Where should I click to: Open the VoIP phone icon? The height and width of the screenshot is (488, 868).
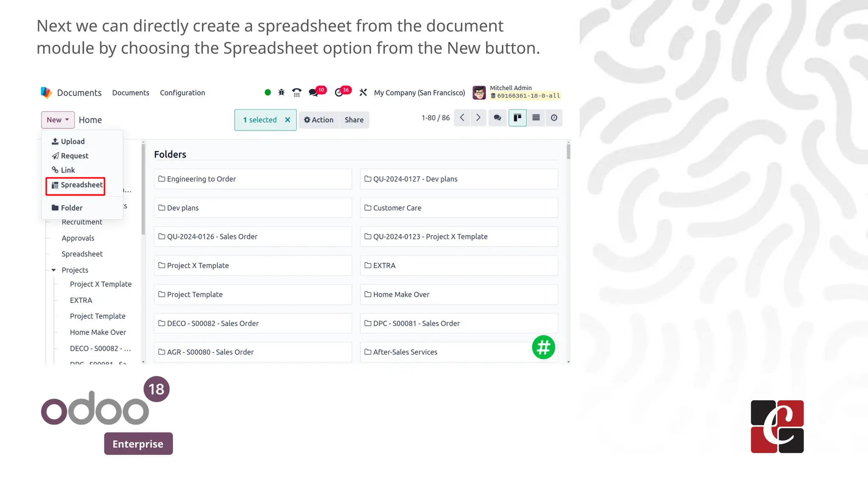click(297, 92)
